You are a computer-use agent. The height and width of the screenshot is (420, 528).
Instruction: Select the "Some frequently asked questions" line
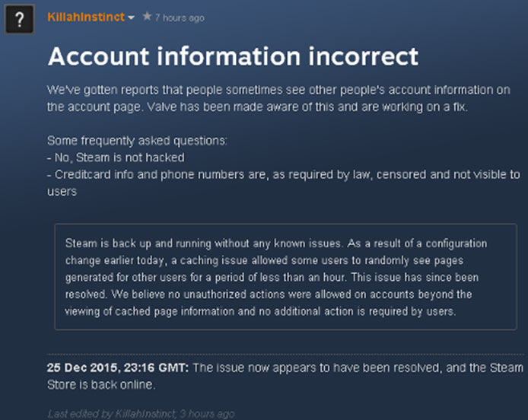coord(137,141)
